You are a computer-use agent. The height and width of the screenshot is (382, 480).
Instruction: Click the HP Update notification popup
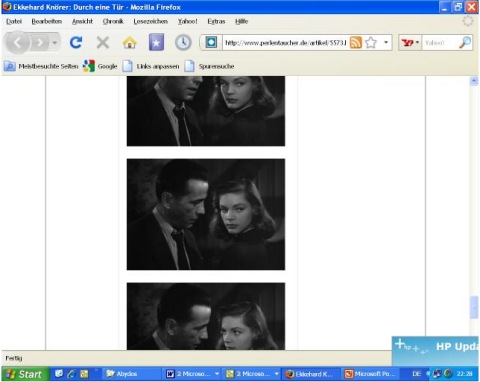coord(435,350)
